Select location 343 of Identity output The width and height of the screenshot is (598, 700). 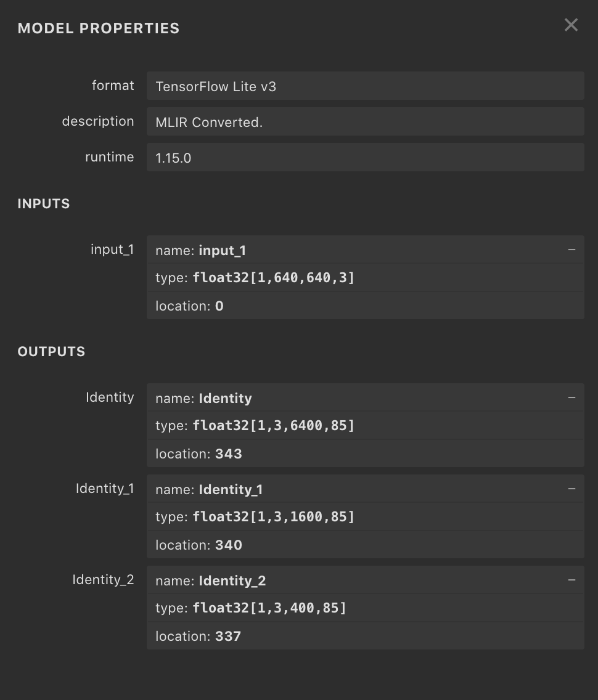pos(365,454)
